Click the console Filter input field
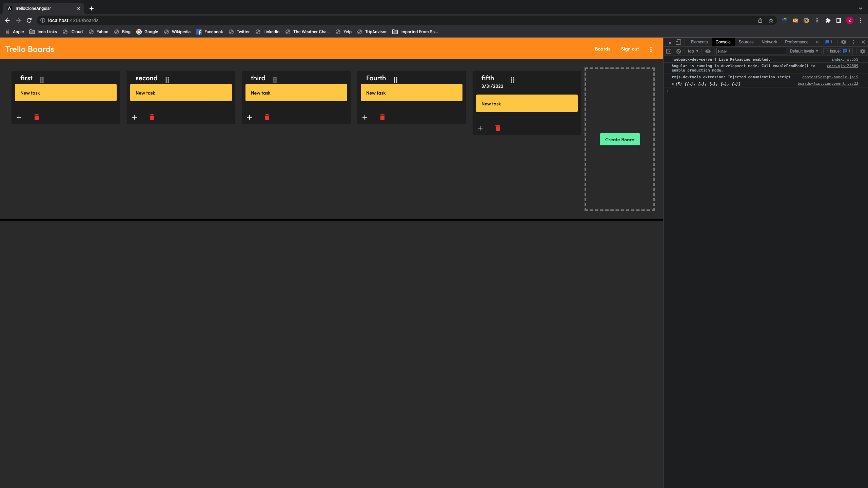Viewport: 868px width, 488px height. pos(751,51)
